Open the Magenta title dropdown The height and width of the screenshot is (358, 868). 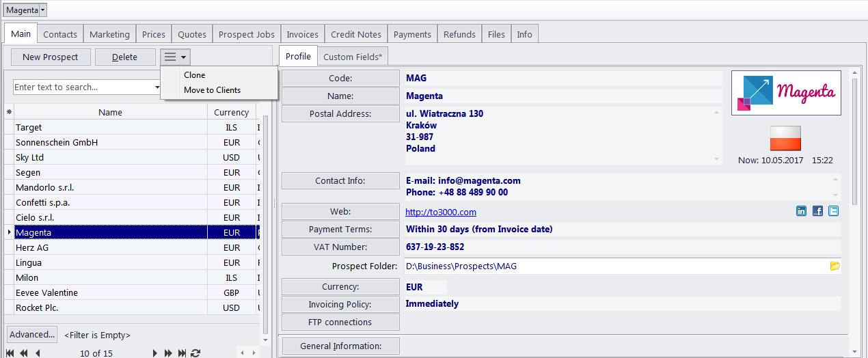(43, 10)
